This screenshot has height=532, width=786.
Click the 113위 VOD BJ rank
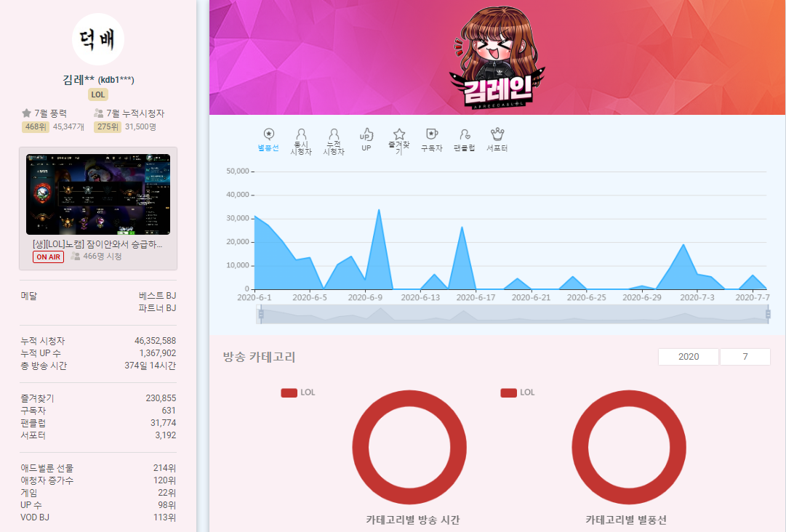coord(165,517)
